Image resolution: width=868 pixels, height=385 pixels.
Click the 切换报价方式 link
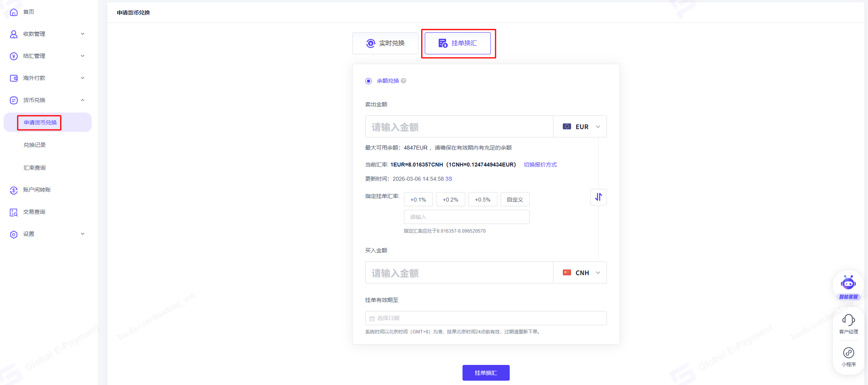[540, 165]
